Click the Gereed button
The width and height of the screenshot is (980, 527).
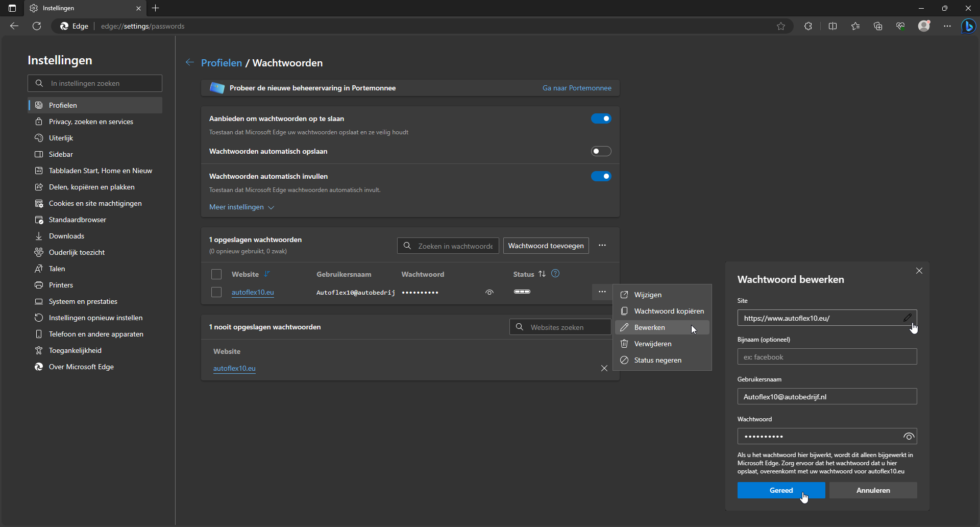781,490
